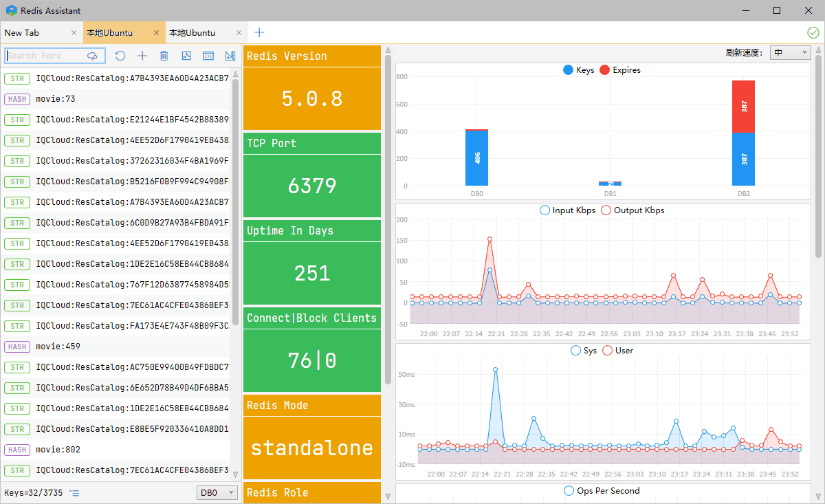Click the red DB2 bar segment 387
The width and height of the screenshot is (825, 504).
click(743, 107)
